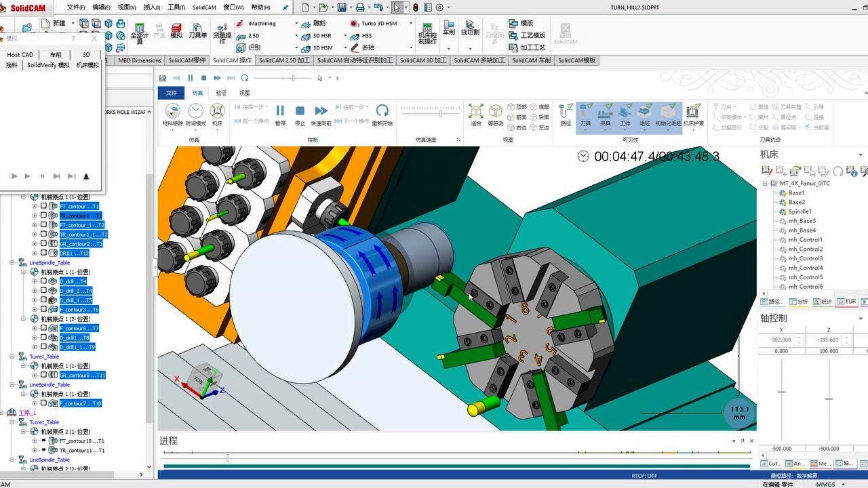This screenshot has width=868, height=488.
Task: Toggle the 路径 toolpath visibility
Action: click(566, 115)
